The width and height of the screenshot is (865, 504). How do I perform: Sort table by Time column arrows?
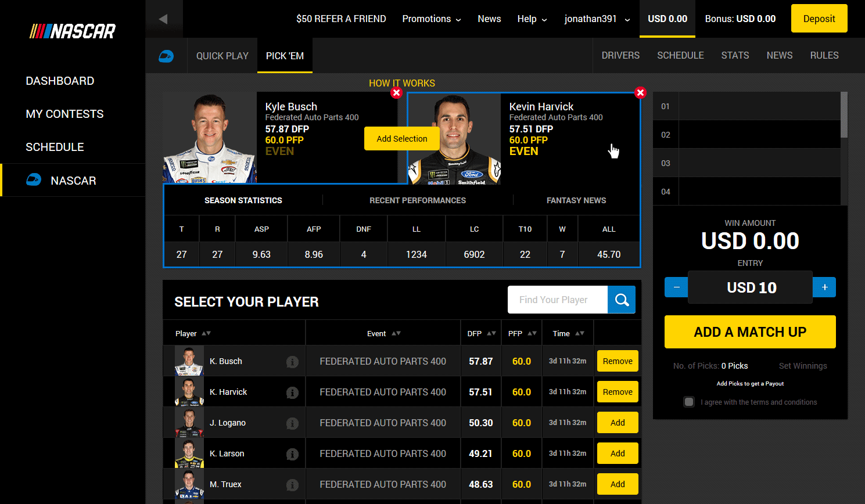pos(580,333)
